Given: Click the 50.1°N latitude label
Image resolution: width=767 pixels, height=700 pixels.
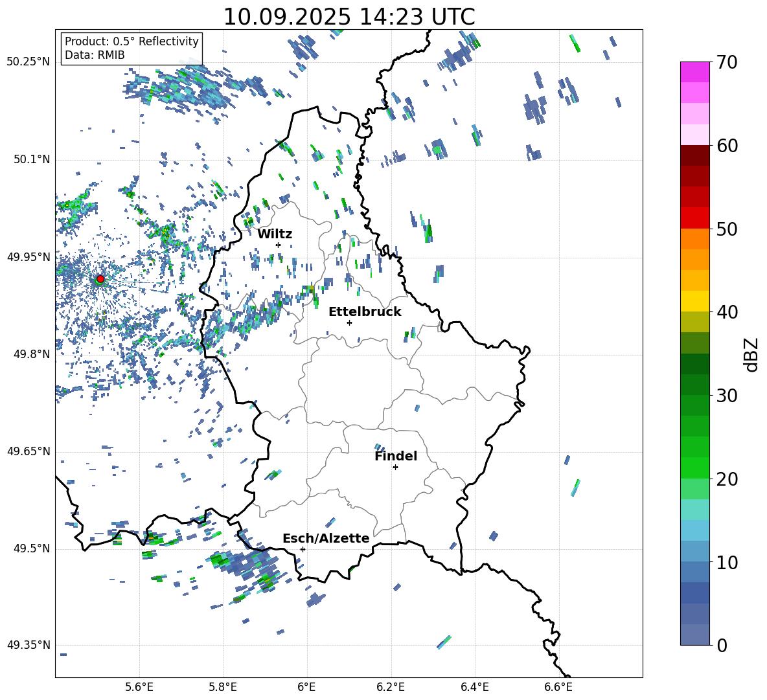Looking at the screenshot, I should (31, 159).
